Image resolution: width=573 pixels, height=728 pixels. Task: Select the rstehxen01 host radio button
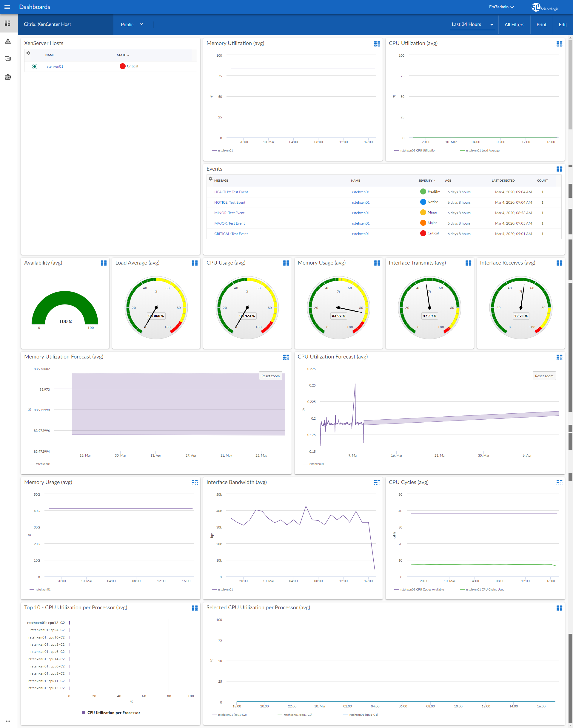click(35, 67)
